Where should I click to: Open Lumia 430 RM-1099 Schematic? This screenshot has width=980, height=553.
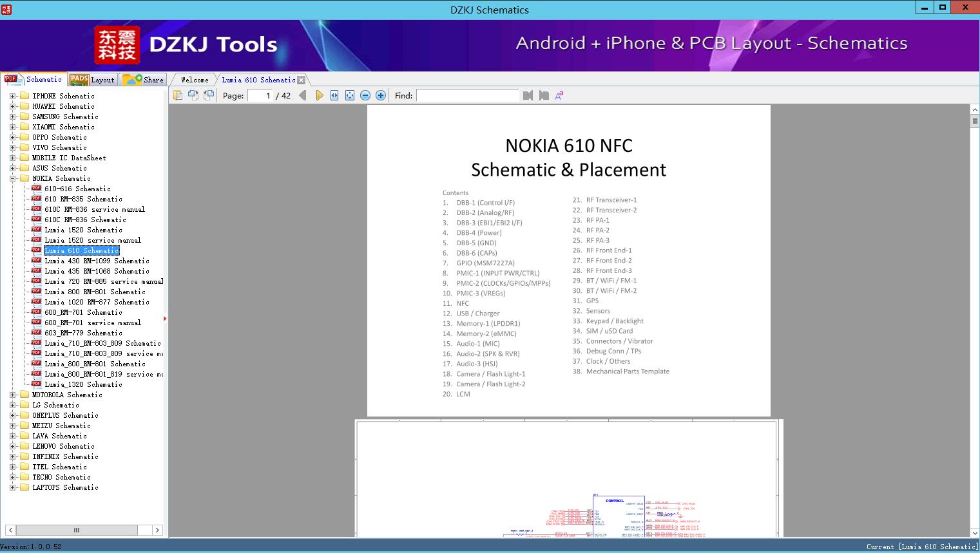coord(97,261)
